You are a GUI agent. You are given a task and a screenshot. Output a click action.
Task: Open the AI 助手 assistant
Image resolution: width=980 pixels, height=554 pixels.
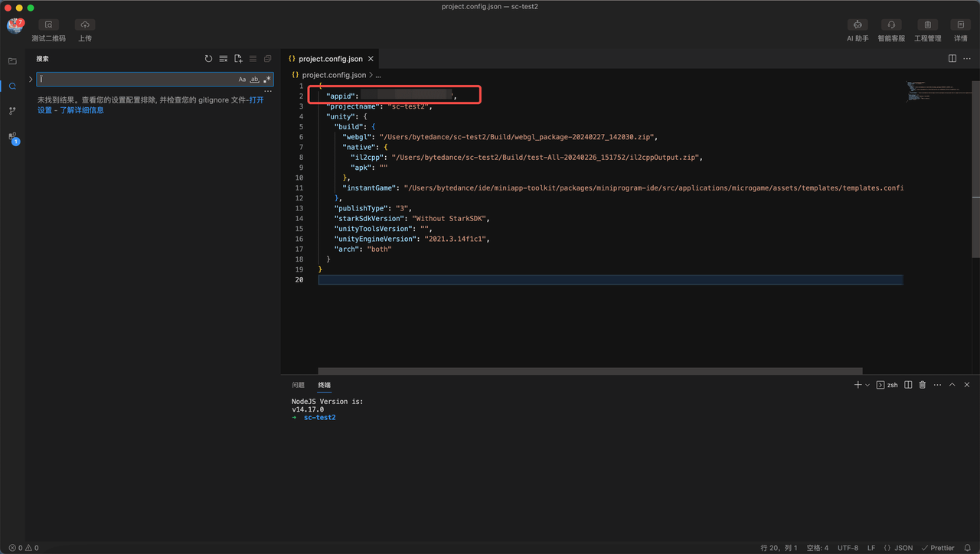pyautogui.click(x=857, y=25)
